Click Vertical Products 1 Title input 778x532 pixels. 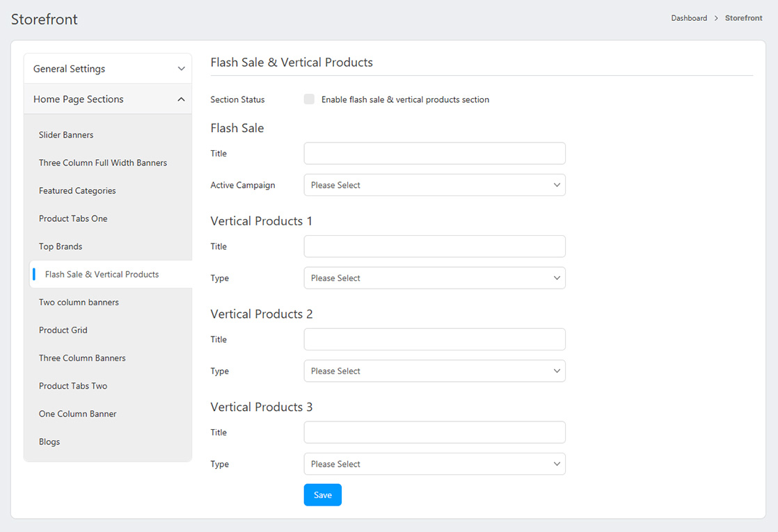(x=434, y=246)
